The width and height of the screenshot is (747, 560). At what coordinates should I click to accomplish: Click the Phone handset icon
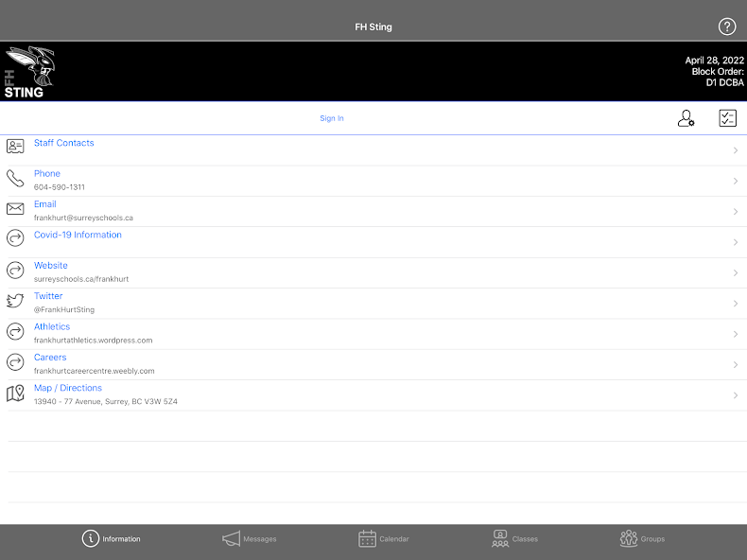[x=15, y=178]
